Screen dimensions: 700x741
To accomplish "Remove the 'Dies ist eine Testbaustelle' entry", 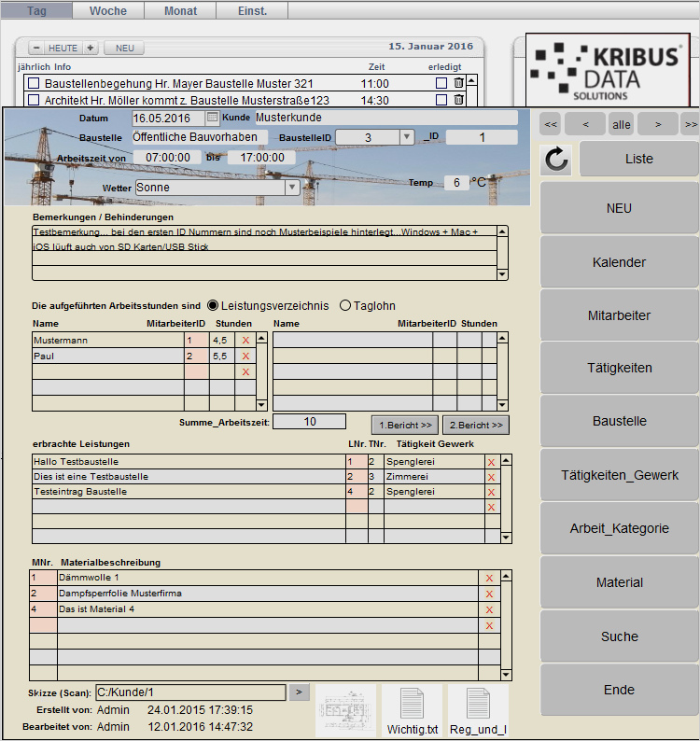I will (491, 477).
